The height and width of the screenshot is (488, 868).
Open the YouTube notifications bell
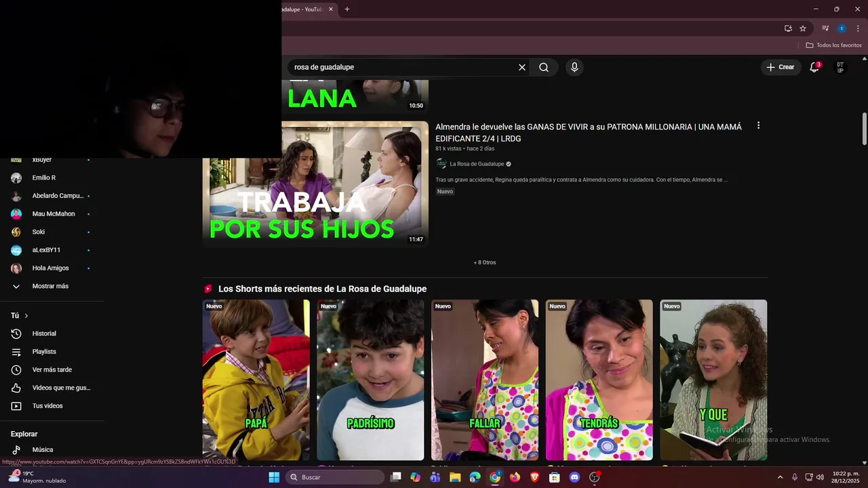815,67
